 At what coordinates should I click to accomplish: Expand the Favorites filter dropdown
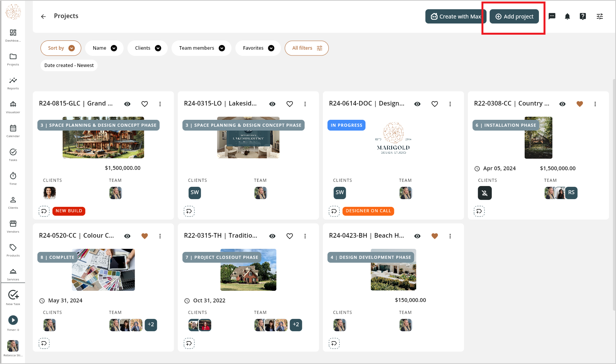tap(258, 48)
